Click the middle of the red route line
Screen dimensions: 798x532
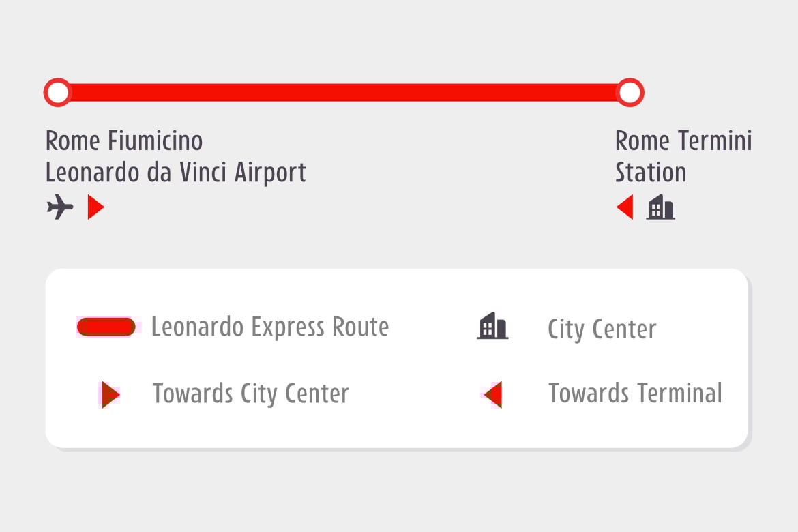[x=344, y=93]
